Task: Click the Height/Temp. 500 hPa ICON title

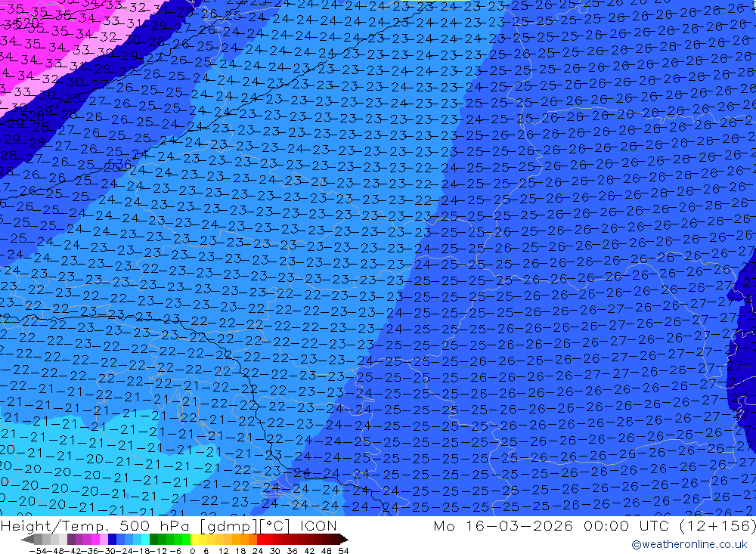Action: click(x=169, y=525)
